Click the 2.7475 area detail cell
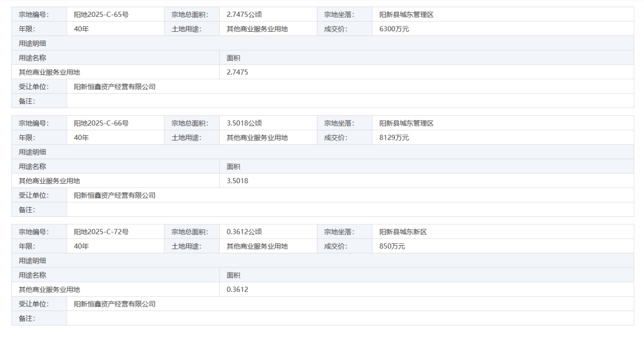This screenshot has width=644, height=349. [237, 72]
